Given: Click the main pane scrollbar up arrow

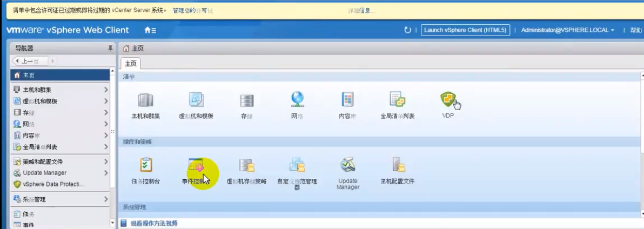Looking at the screenshot, I should coord(641,76).
